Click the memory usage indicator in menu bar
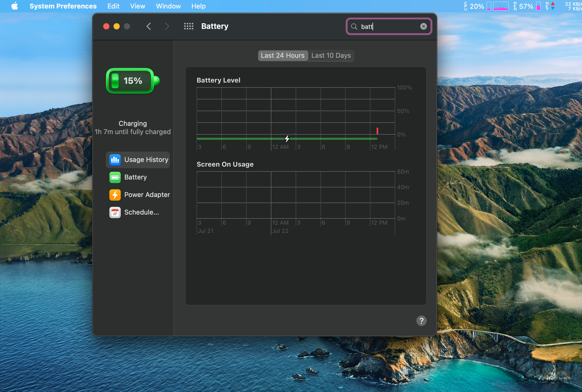Image resolution: width=582 pixels, height=392 pixels. click(526, 6)
